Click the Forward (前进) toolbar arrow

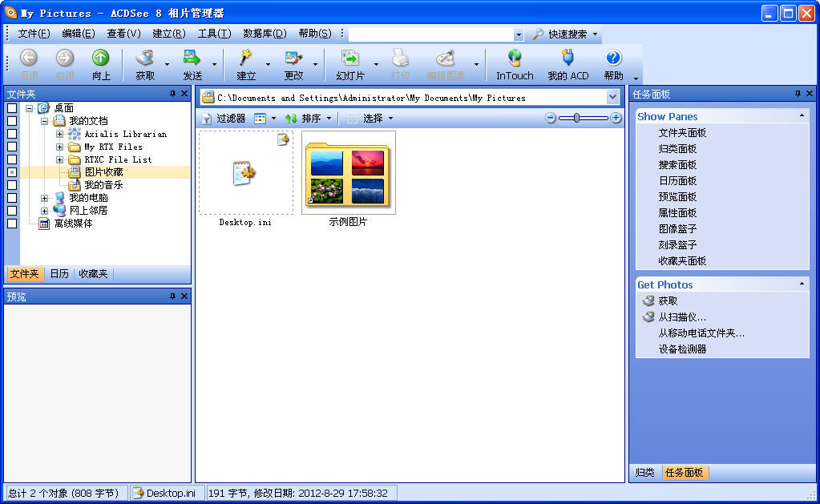(x=65, y=58)
